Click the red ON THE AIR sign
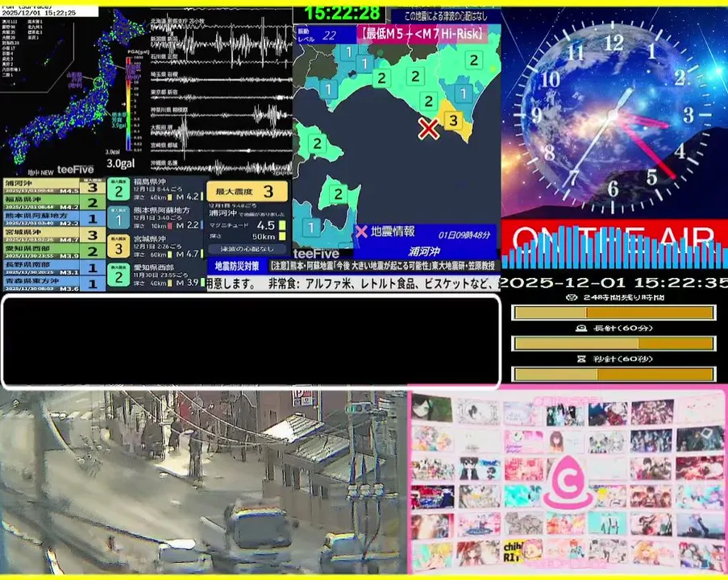The height and width of the screenshot is (580, 728). coord(614,243)
